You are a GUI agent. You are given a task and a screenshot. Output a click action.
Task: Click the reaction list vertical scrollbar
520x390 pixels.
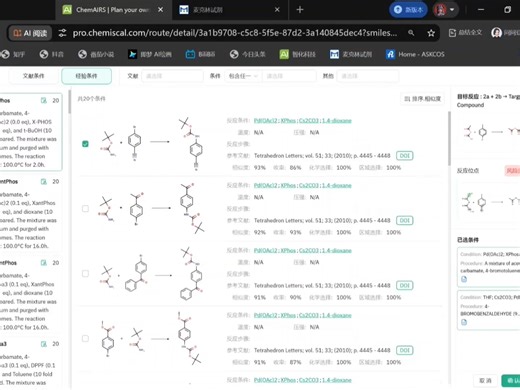pyautogui.click(x=449, y=138)
